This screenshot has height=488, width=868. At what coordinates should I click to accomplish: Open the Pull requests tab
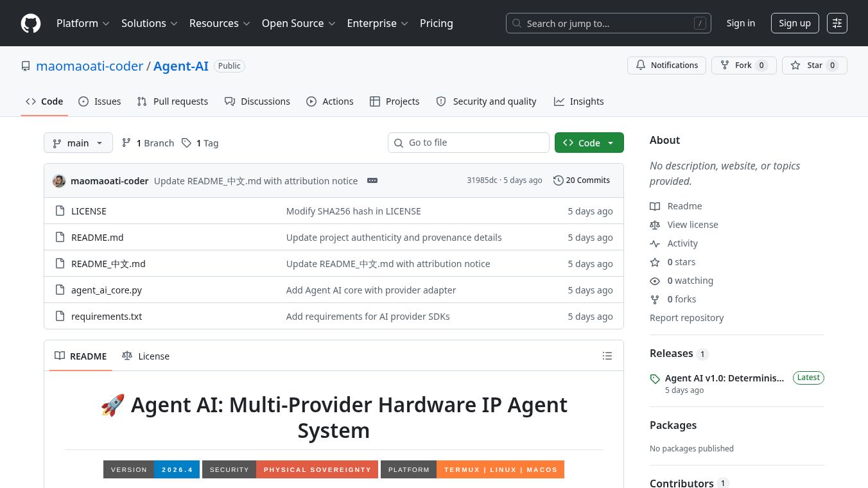click(173, 101)
